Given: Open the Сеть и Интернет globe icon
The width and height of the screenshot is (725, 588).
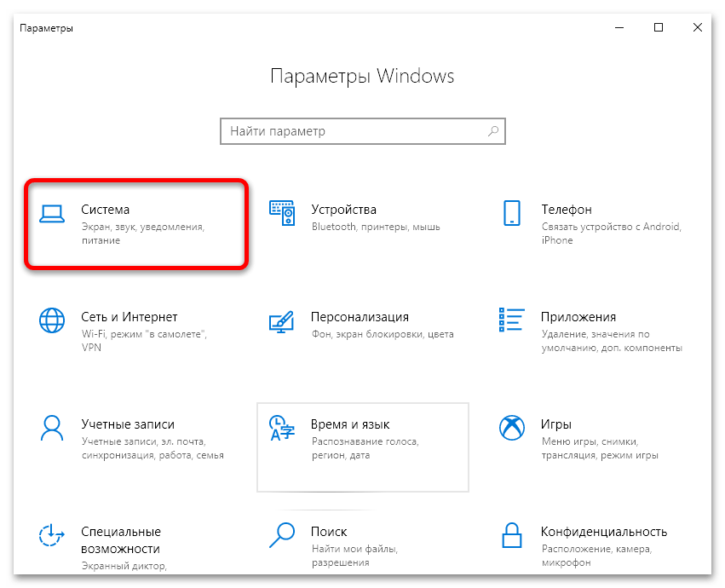Looking at the screenshot, I should coord(52,320).
